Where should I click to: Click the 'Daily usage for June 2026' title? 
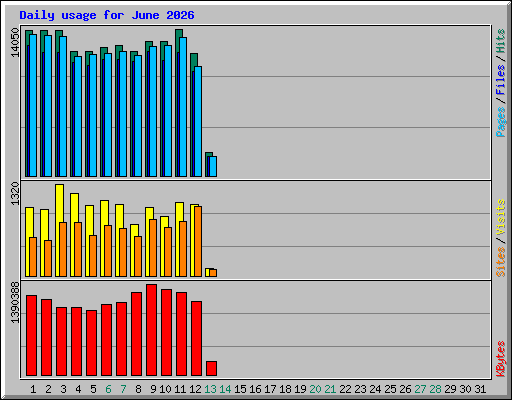(x=107, y=16)
